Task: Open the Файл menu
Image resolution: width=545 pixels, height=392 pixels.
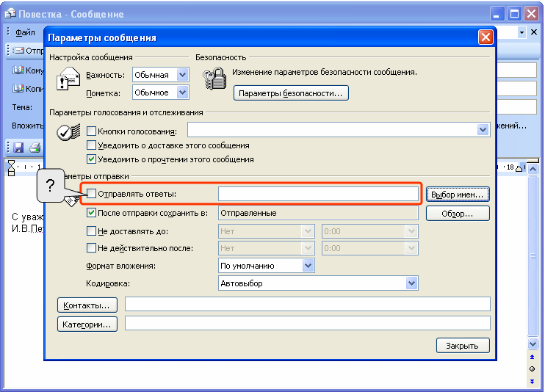Action: tap(25, 32)
